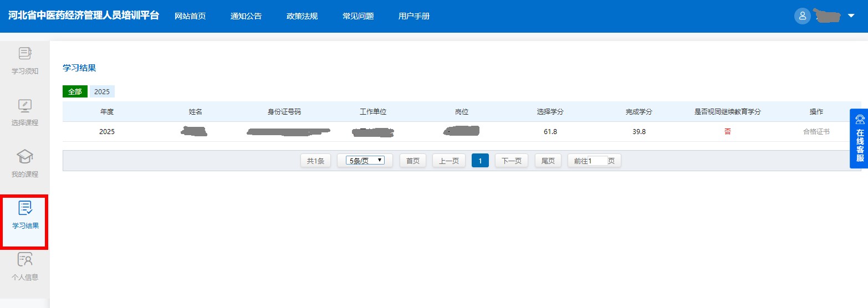Select the 全部 filter tab

click(75, 92)
